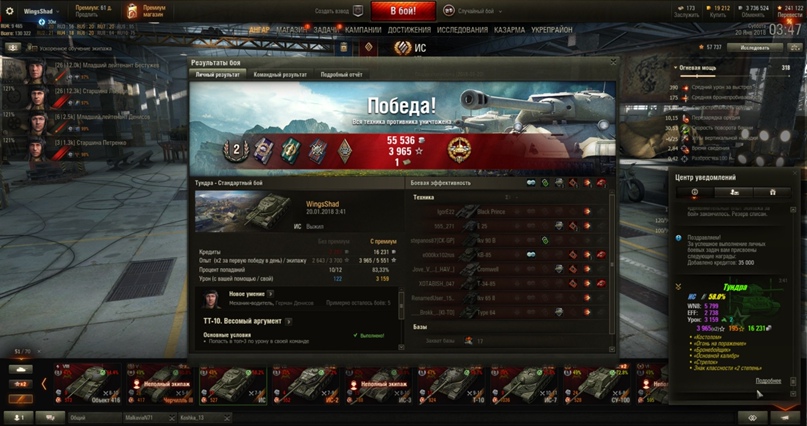Open the settings gear menu
The image size is (807, 426).
(x=9, y=11)
